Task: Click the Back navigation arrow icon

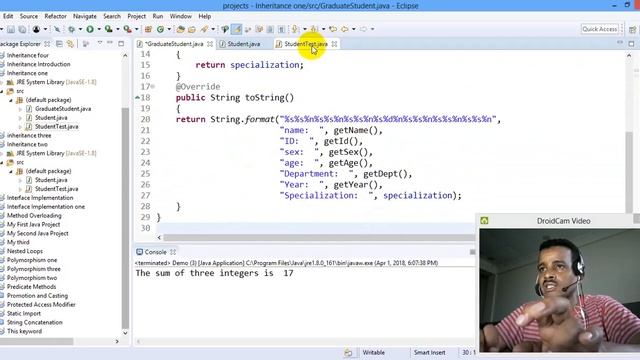Action: point(345,29)
